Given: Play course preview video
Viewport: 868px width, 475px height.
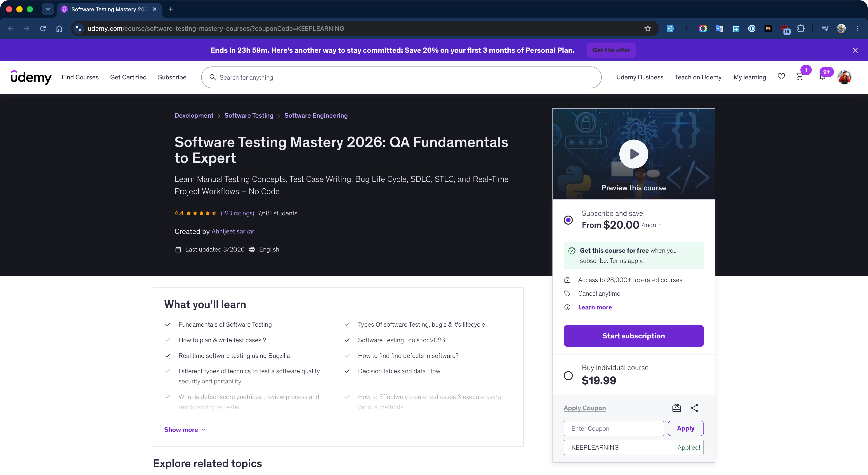Looking at the screenshot, I should [633, 154].
